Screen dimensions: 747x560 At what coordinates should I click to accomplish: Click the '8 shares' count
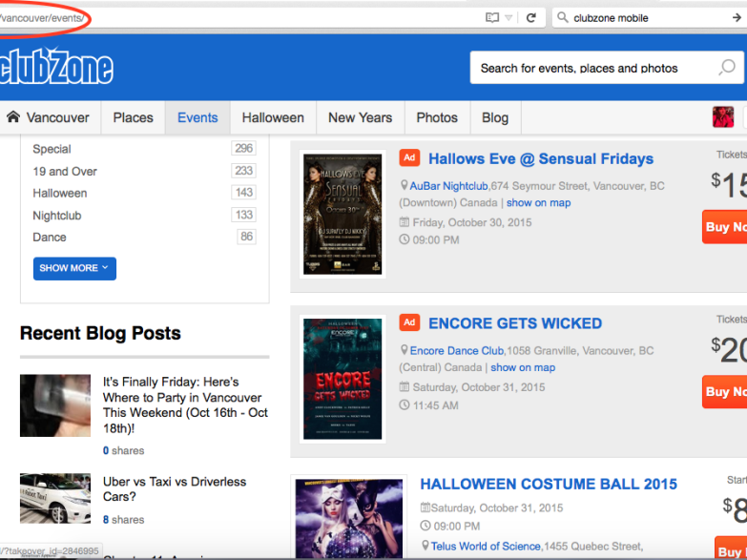pos(123,520)
